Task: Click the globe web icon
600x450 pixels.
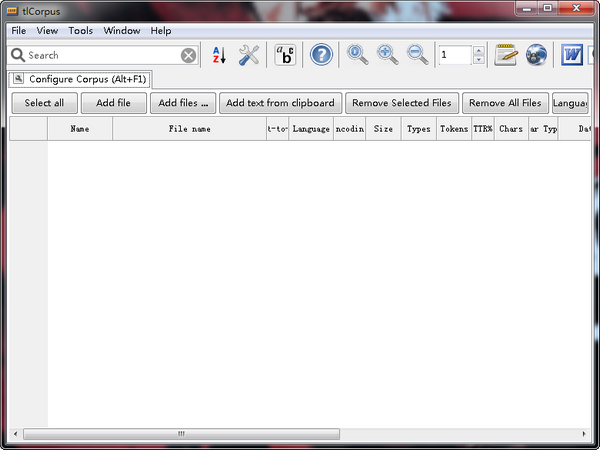Action: coord(536,55)
